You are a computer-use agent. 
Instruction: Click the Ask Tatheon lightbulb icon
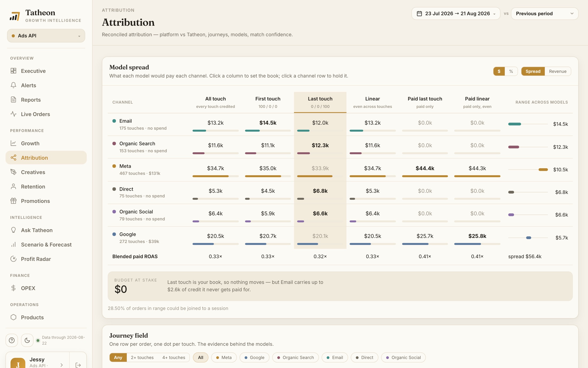pyautogui.click(x=13, y=230)
